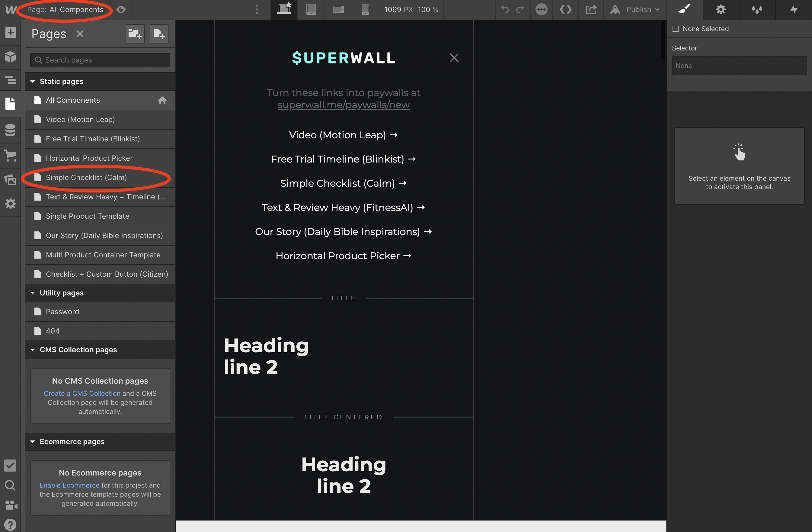
Task: Switch to mobile portrait breakpoint
Action: pyautogui.click(x=365, y=10)
